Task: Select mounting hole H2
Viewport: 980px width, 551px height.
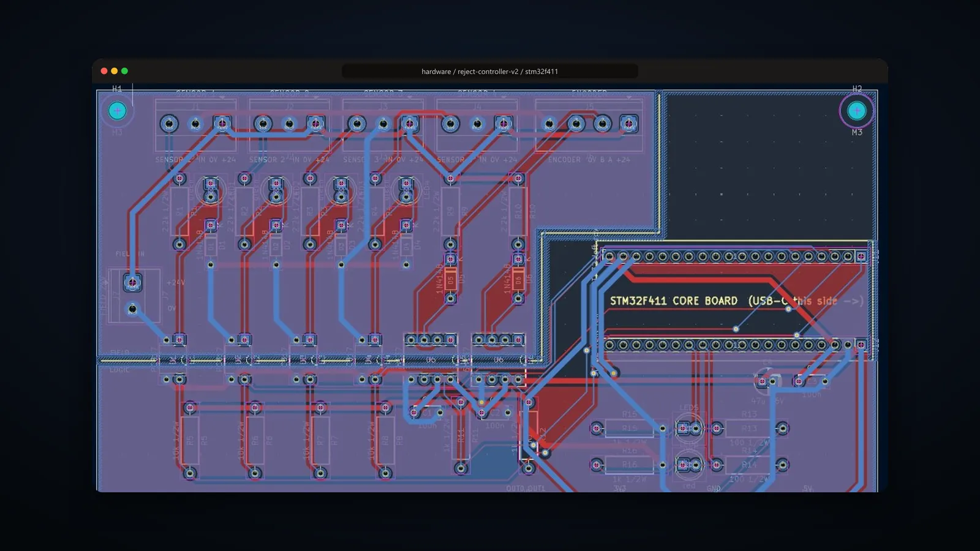Action: click(856, 111)
